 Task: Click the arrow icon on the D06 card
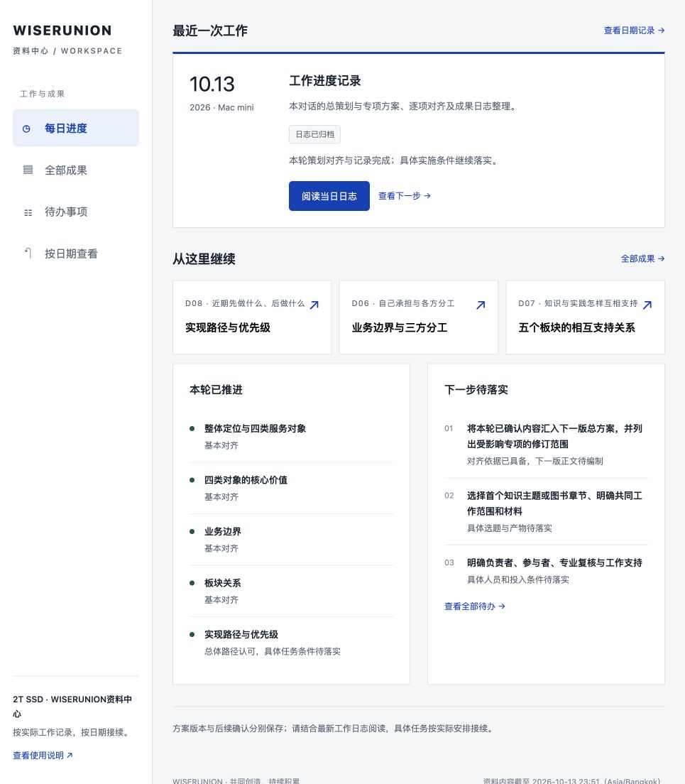[481, 305]
